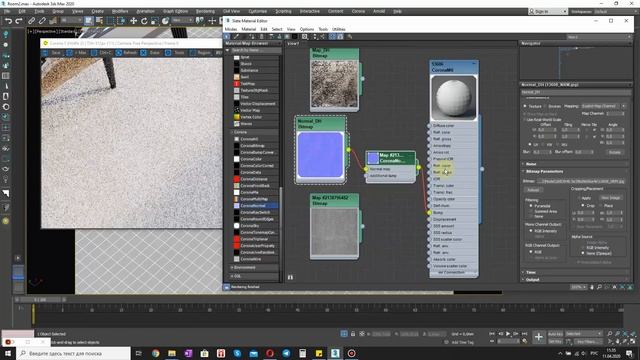The width and height of the screenshot is (640, 360).
Task: Activate Select and Rotate tool
Action: tap(144, 20)
